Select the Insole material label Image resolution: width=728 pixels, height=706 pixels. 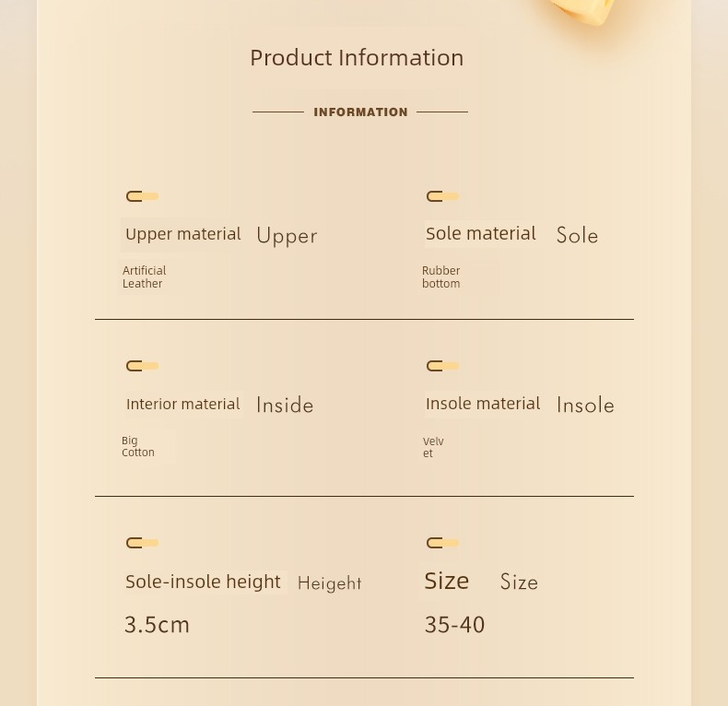click(483, 404)
